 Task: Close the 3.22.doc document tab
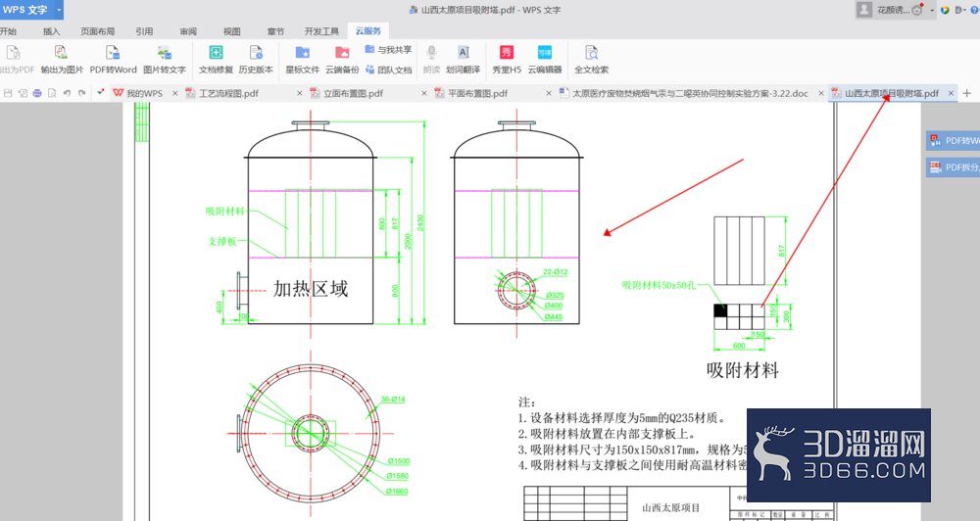821,93
